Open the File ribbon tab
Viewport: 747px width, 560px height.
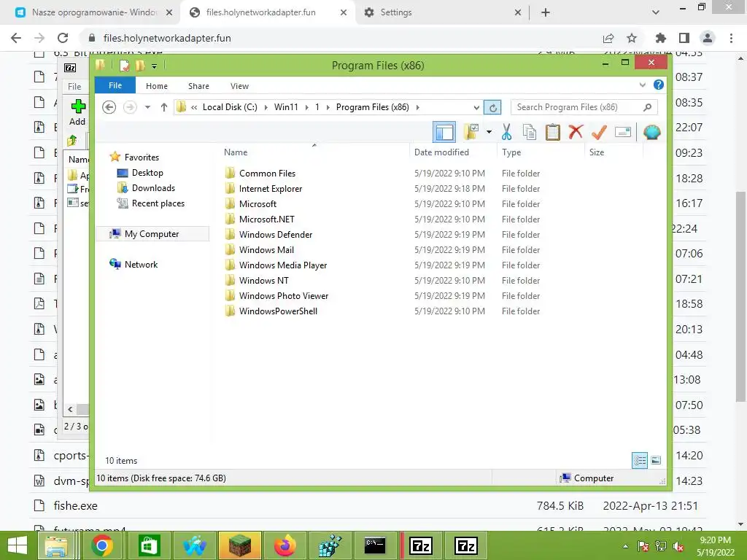(115, 86)
